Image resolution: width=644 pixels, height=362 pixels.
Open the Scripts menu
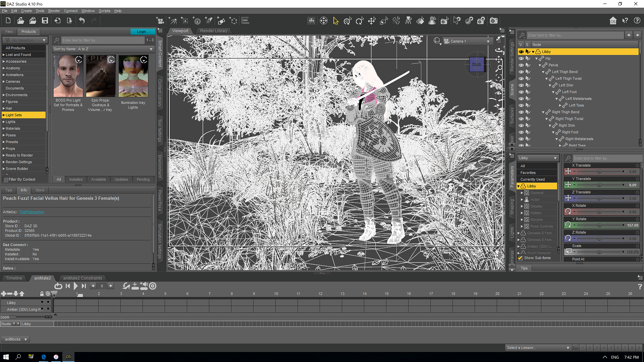(x=104, y=11)
